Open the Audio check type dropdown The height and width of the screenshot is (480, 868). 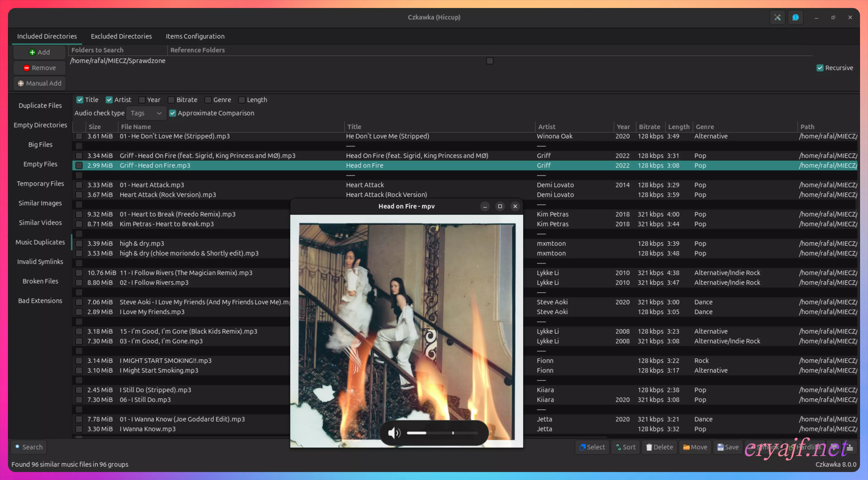pos(146,113)
